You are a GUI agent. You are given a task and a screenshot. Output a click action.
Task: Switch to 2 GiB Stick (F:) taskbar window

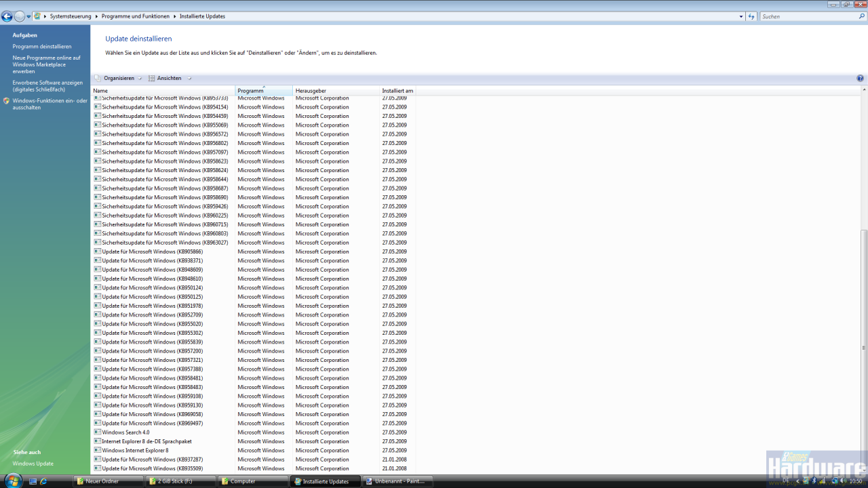(x=180, y=481)
